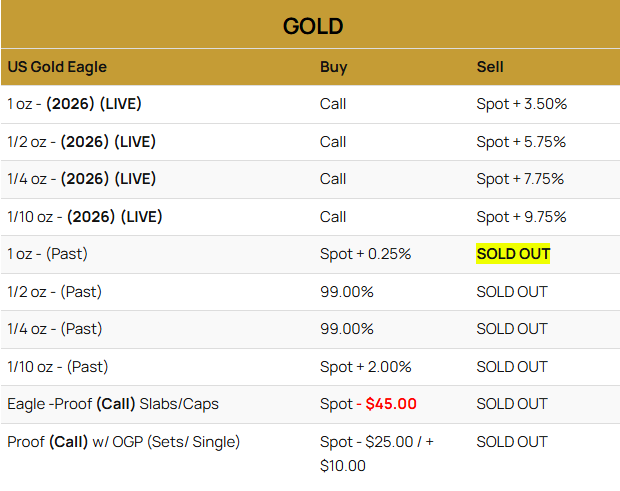Select the 1/2 oz (2026) LIVE row label

click(82, 142)
